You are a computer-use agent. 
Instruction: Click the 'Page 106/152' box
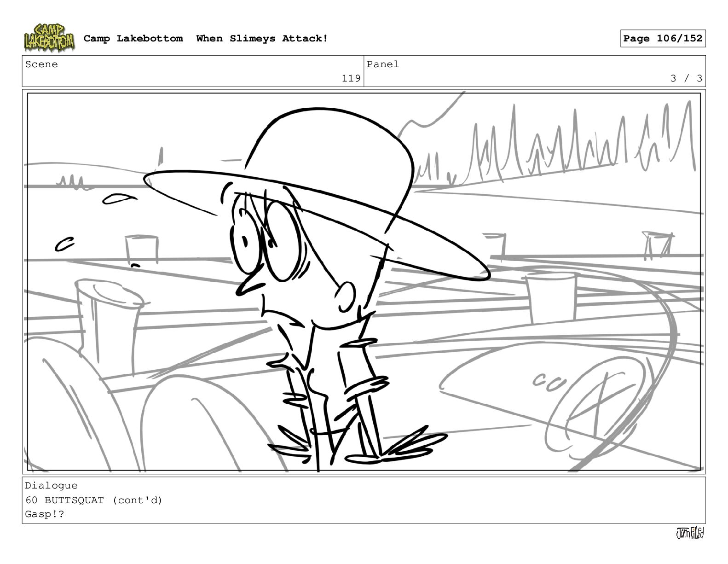pyautogui.click(x=663, y=39)
